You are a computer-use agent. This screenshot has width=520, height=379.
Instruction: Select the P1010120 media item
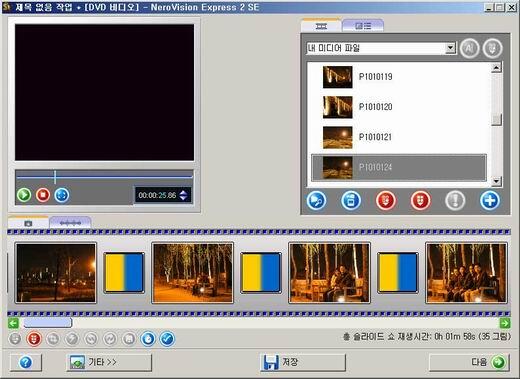pos(398,107)
